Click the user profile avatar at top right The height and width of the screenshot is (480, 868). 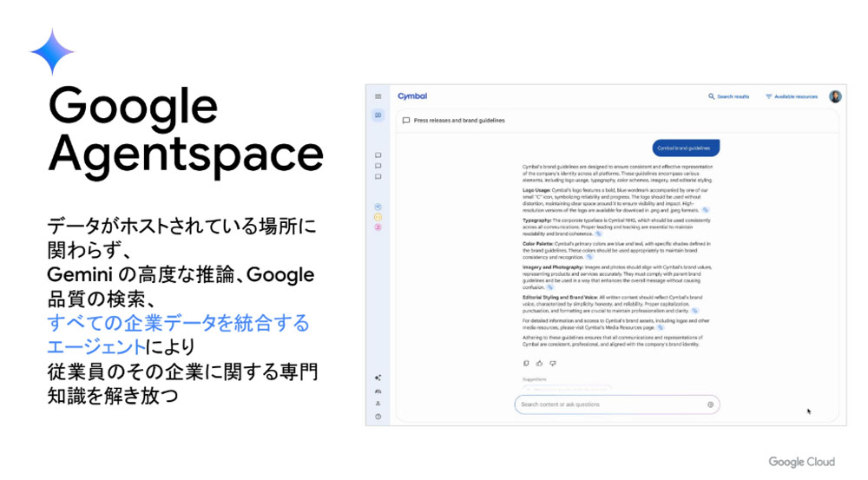tap(835, 96)
